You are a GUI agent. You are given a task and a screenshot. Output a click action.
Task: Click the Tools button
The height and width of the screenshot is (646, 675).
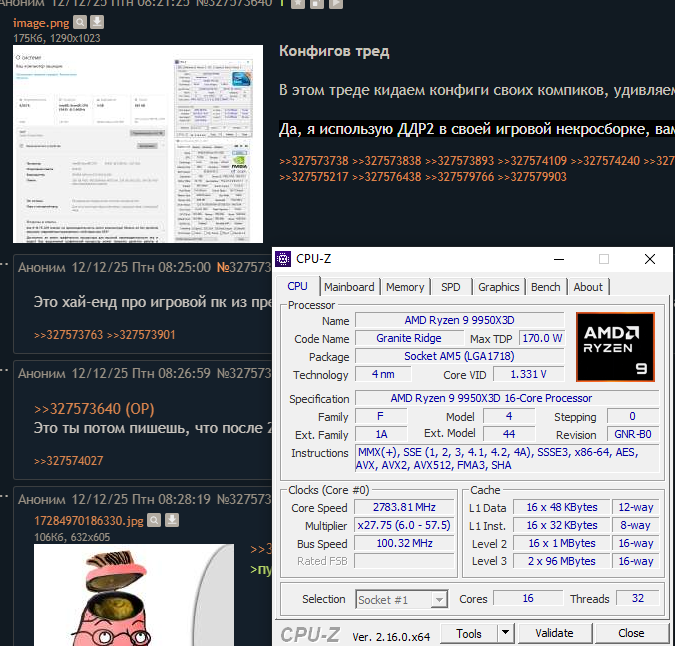click(x=469, y=634)
